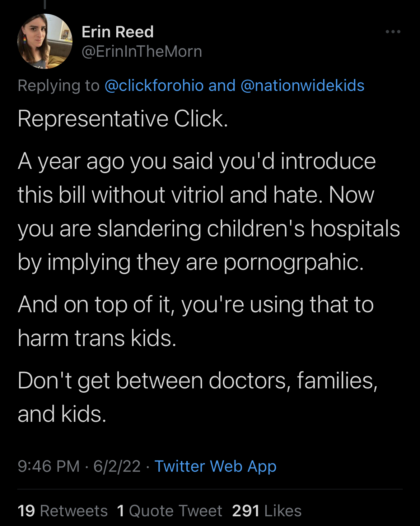
Task: Click the "harm trans kids." line
Action: [97, 338]
